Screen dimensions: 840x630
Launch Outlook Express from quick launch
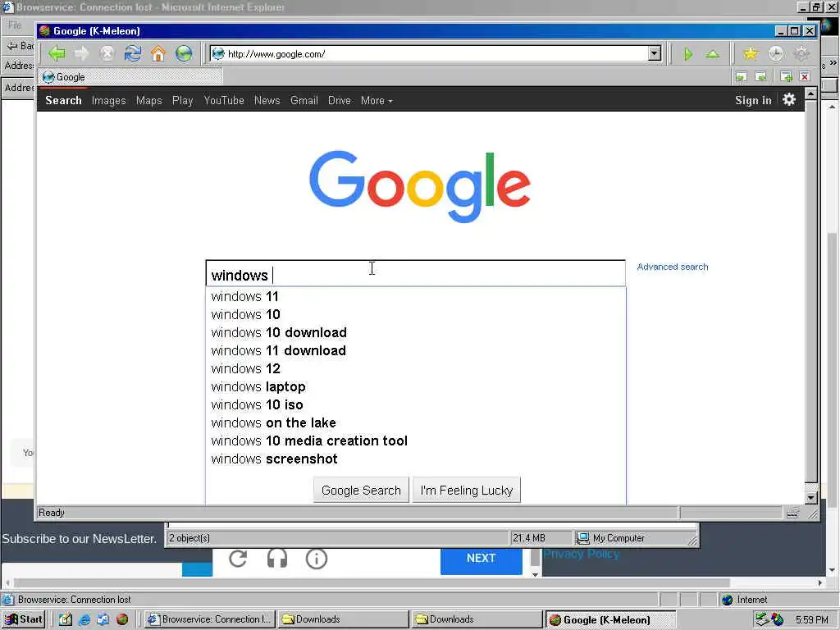pos(103,619)
